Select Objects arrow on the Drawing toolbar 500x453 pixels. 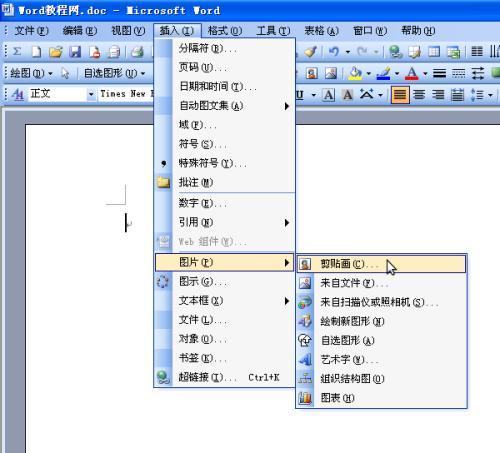(65, 73)
